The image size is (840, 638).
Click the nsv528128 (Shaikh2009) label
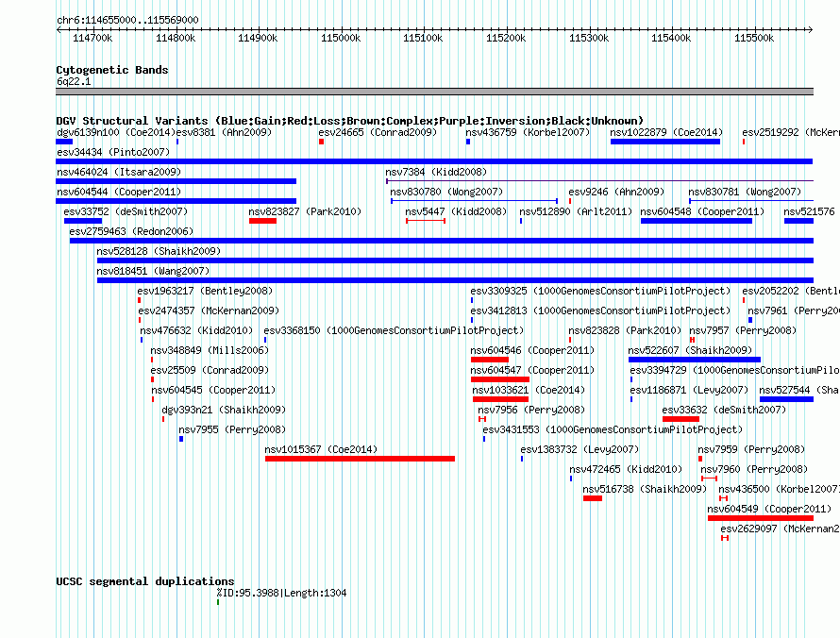coord(159,251)
